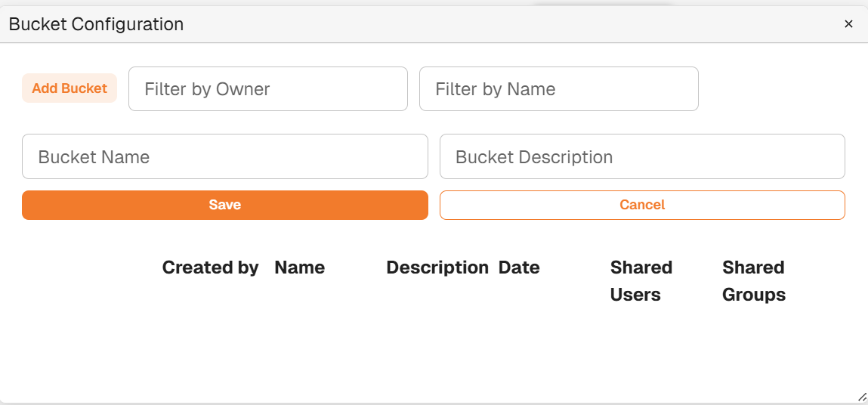Select the Bucket Description input
This screenshot has width=868, height=405.
[642, 157]
